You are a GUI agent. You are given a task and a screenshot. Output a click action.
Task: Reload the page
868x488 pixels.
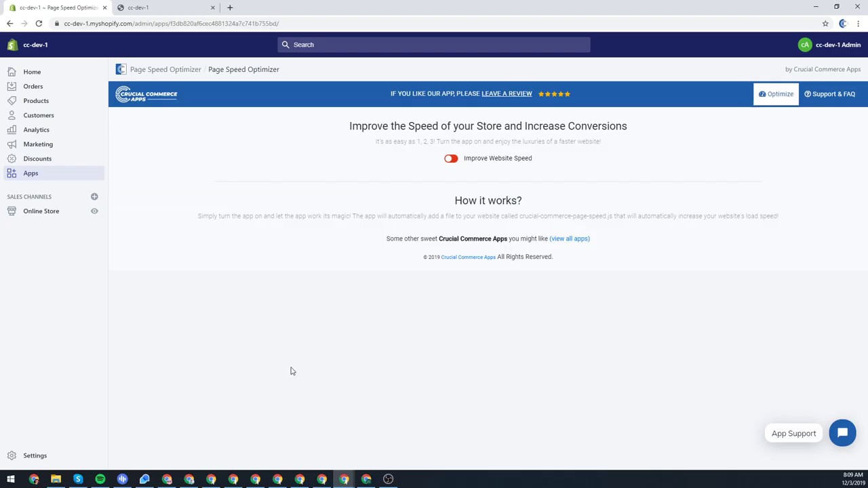39,24
